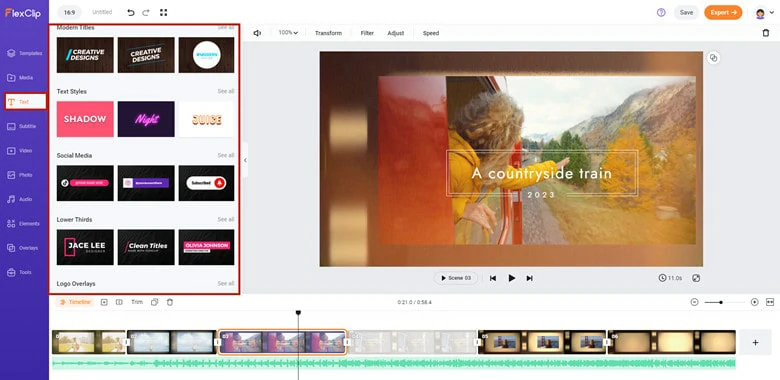
Task: Split the clip with timeline split icon
Action: coord(119,302)
